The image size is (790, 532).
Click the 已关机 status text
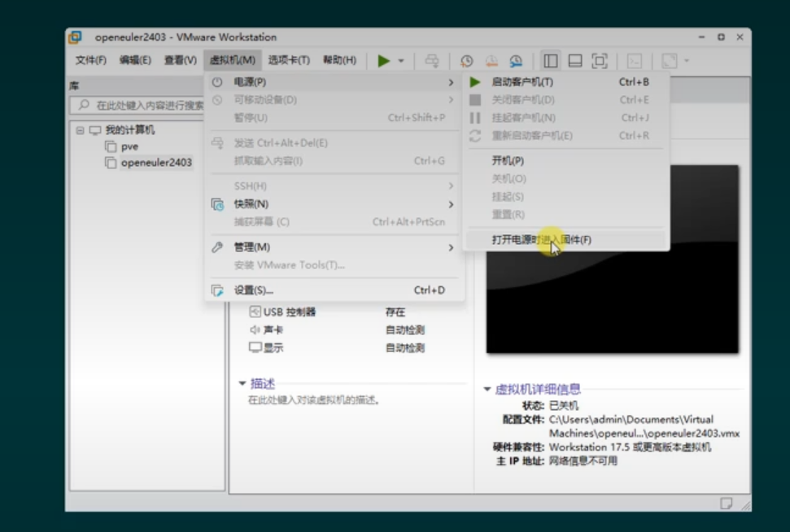[564, 406]
